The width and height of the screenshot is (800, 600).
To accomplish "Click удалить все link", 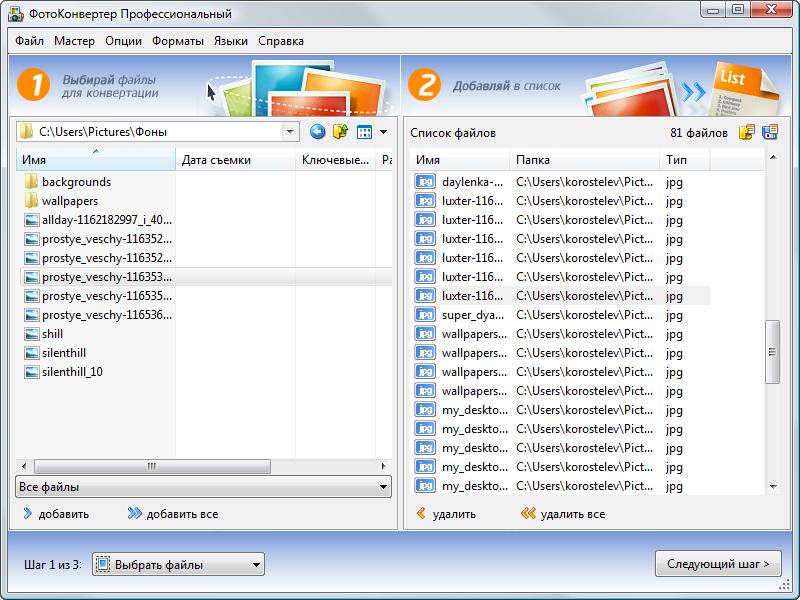I will click(563, 514).
